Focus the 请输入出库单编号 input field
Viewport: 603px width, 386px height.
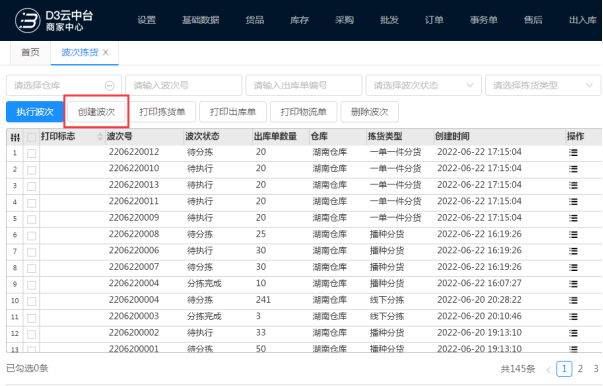304,85
